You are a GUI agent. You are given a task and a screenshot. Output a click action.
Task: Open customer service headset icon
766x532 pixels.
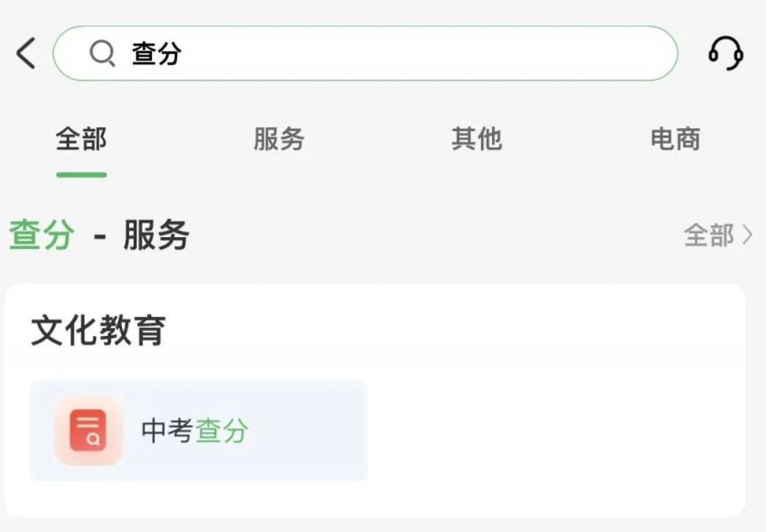pos(726,53)
